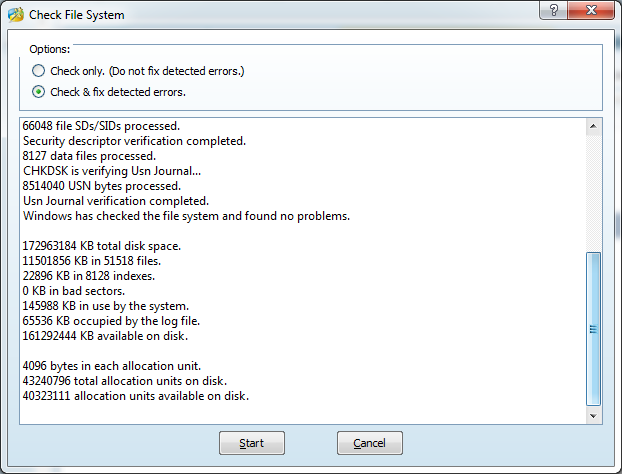Click the "allocation units available on disk" line
The width and height of the screenshot is (622, 474).
[x=135, y=395]
